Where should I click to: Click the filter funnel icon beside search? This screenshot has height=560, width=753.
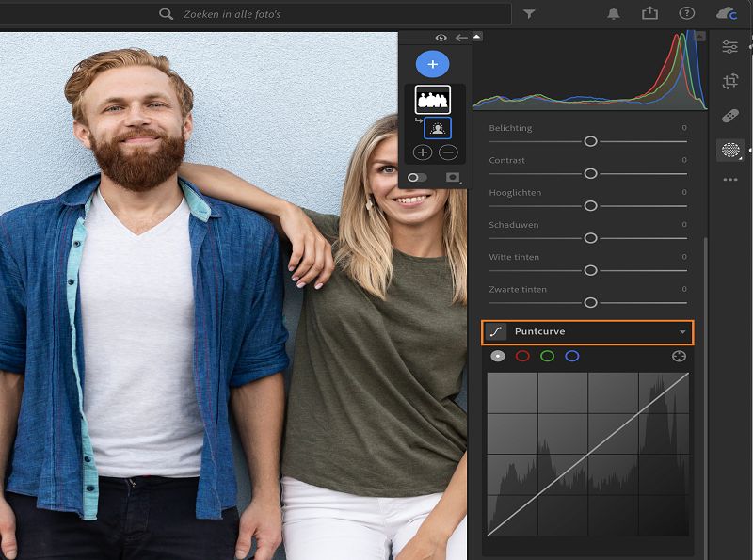pyautogui.click(x=529, y=14)
